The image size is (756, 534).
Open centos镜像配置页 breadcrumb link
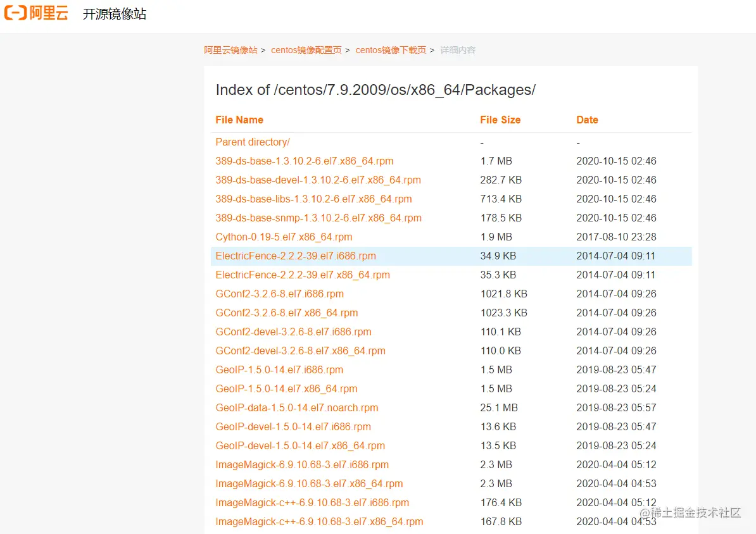point(306,50)
